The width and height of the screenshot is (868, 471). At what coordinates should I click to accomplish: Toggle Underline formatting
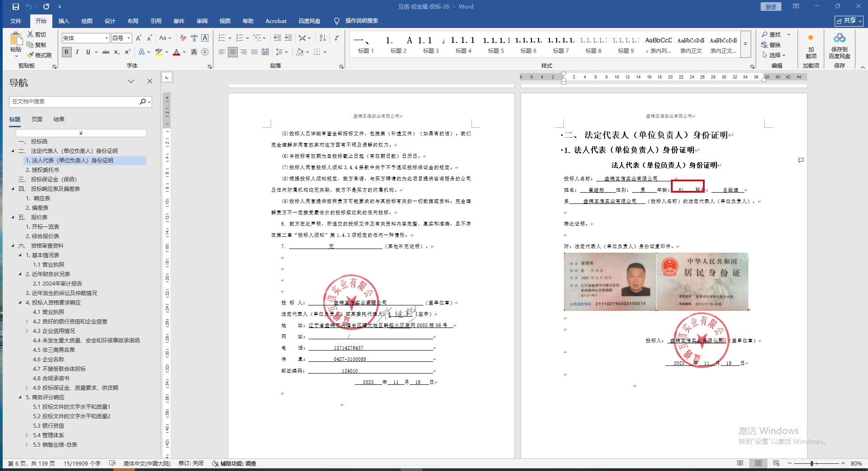(x=88, y=52)
